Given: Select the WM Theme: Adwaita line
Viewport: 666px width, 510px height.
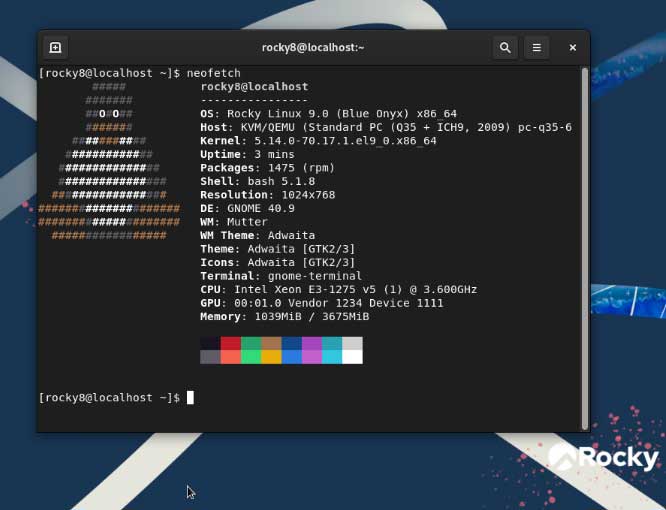Looking at the screenshot, I should 257,236.
